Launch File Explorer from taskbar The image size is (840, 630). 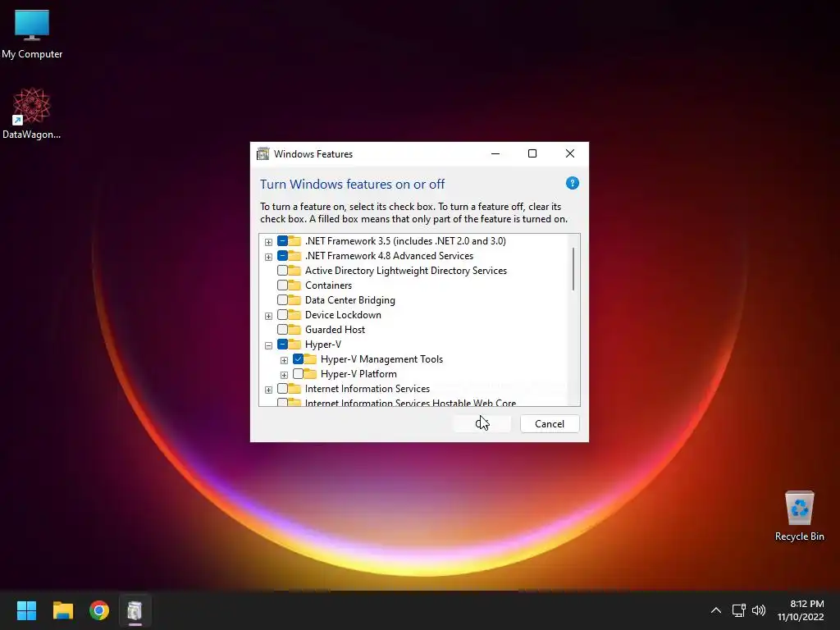[62, 610]
